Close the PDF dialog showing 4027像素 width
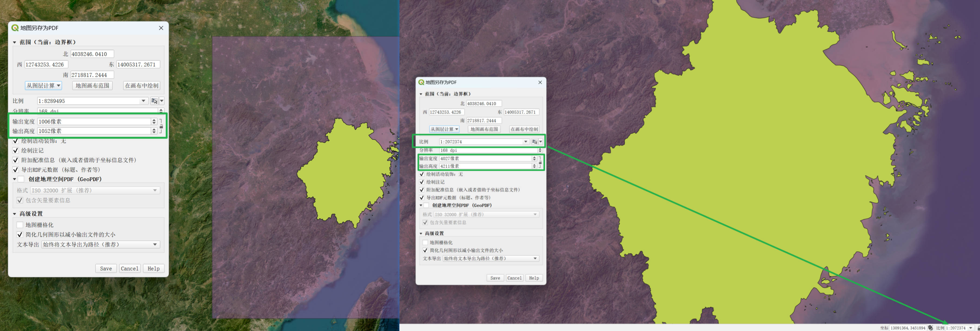Viewport: 980px width, 331px height. click(x=540, y=82)
